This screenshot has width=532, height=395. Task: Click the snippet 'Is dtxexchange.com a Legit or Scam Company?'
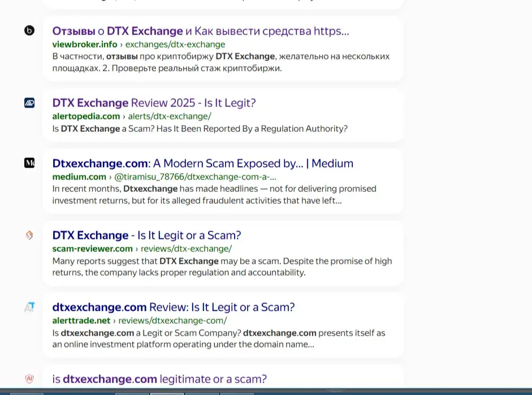pos(219,338)
